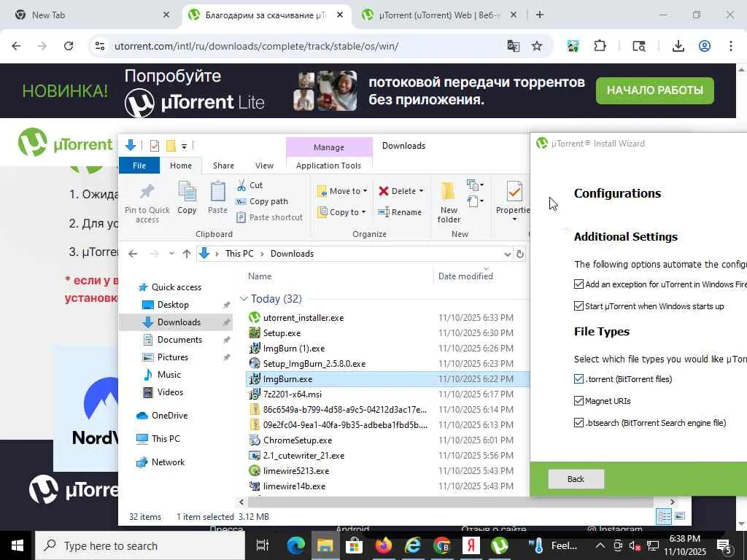The height and width of the screenshot is (560, 747).
Task: Show hidden system tray icons
Action: point(600,545)
